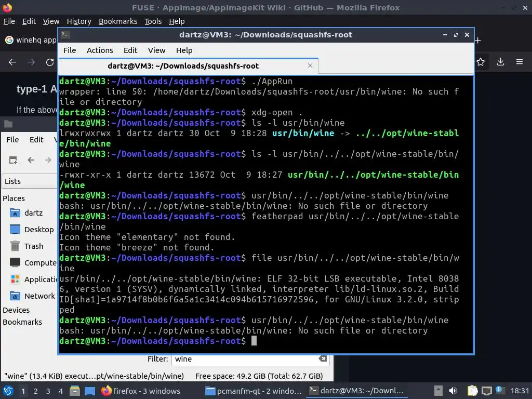This screenshot has width=532, height=399.
Task: Open File menu in terminal window
Action: [70, 50]
